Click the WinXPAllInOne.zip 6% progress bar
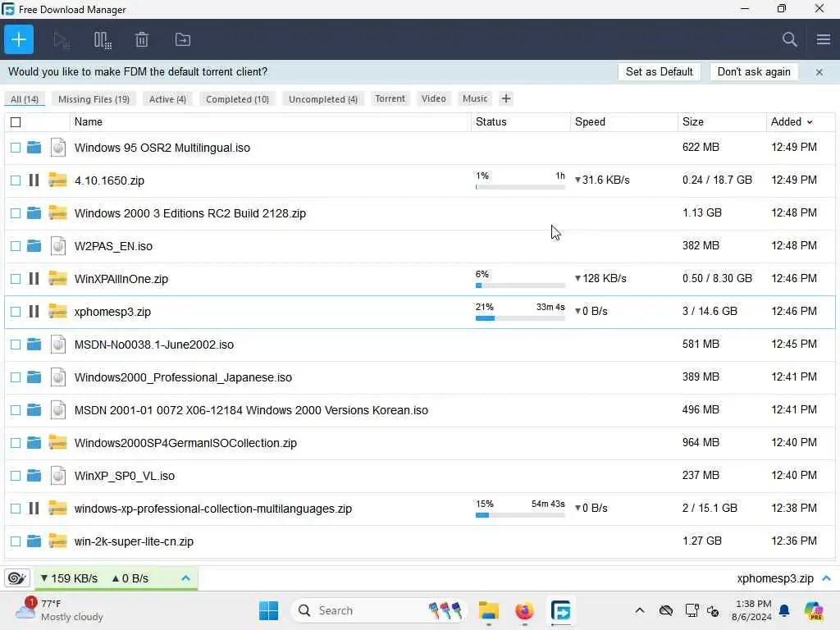This screenshot has height=630, width=840. pos(520,285)
